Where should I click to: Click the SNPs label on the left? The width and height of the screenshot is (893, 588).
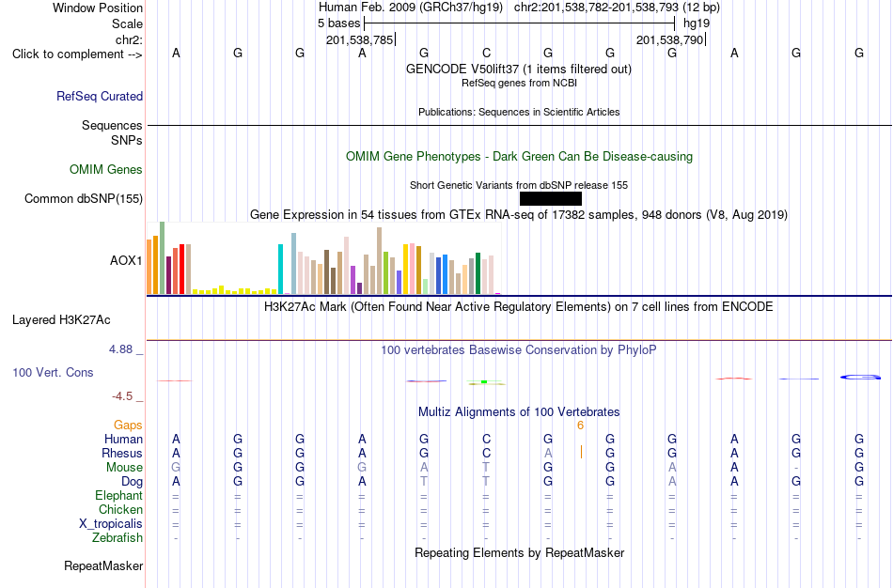127,140
